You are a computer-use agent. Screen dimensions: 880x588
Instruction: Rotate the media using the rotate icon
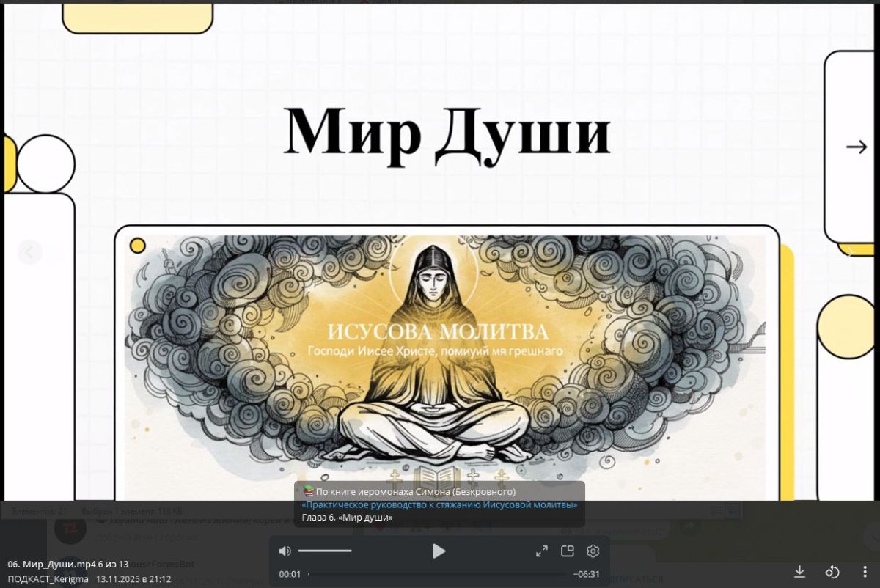tap(832, 572)
